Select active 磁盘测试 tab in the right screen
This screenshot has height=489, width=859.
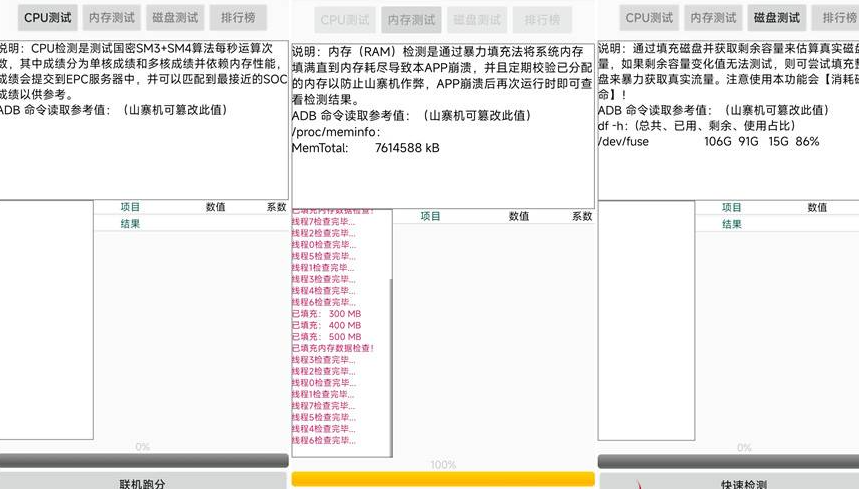(x=777, y=18)
